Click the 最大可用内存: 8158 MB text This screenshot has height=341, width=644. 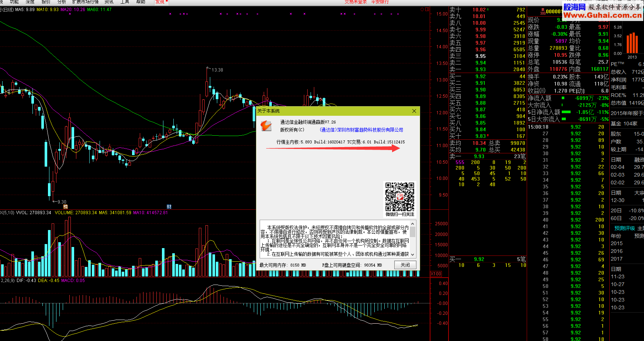point(283,265)
